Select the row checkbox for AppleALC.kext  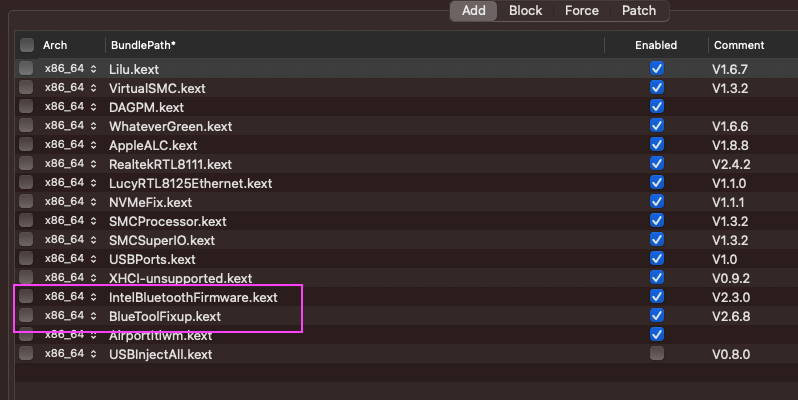(x=26, y=145)
